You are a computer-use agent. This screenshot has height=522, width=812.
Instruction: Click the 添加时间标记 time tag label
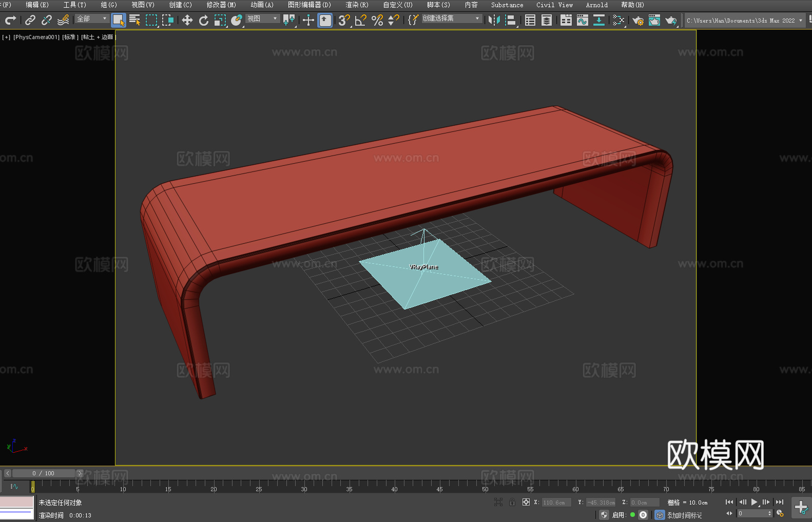pyautogui.click(x=684, y=515)
